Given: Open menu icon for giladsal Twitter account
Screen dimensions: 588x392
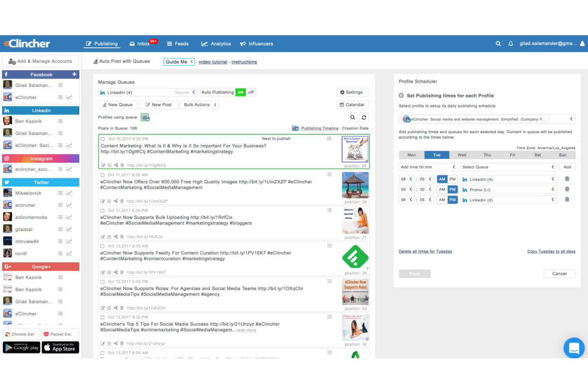Looking at the screenshot, I should click(x=60, y=229).
